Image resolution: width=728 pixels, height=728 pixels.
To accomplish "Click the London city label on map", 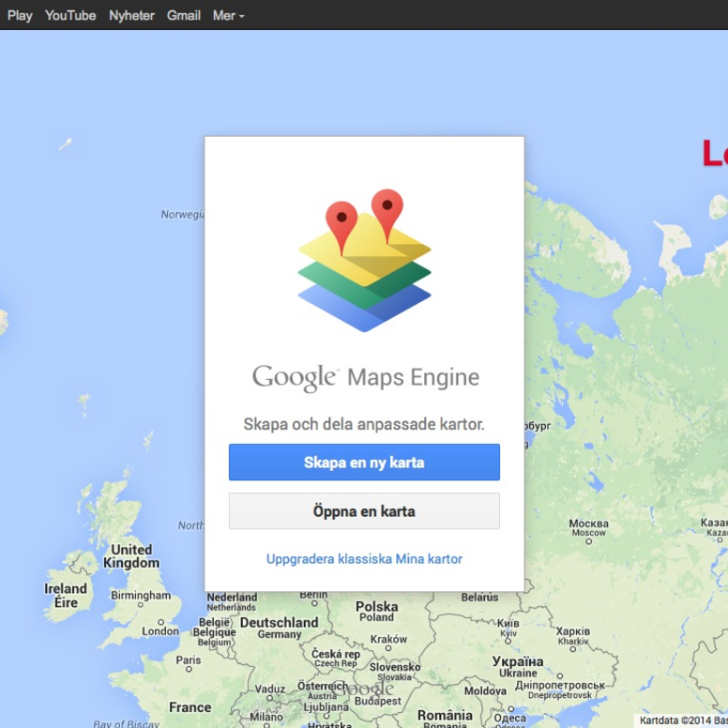I will [160, 631].
